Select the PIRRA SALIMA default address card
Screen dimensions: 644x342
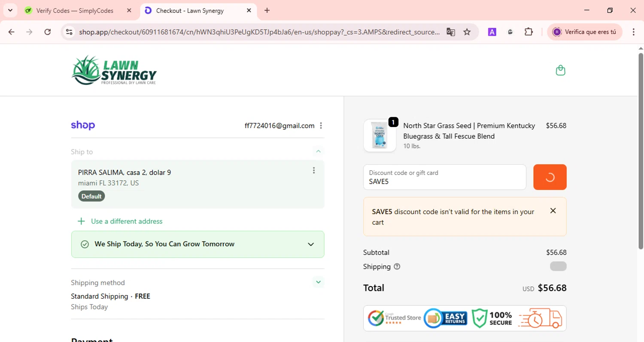coord(197,184)
